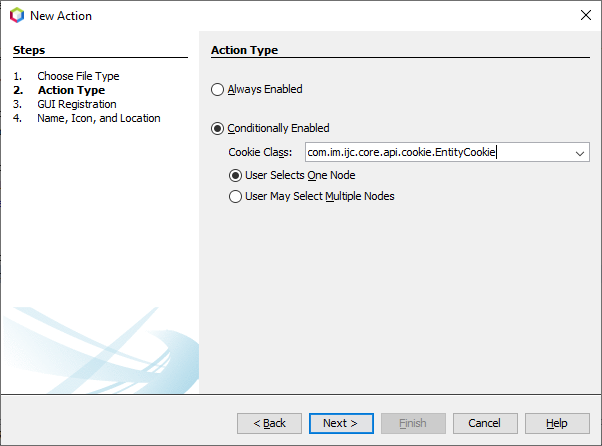The height and width of the screenshot is (446, 602).
Task: Click the disabled Finish button
Action: [412, 423]
